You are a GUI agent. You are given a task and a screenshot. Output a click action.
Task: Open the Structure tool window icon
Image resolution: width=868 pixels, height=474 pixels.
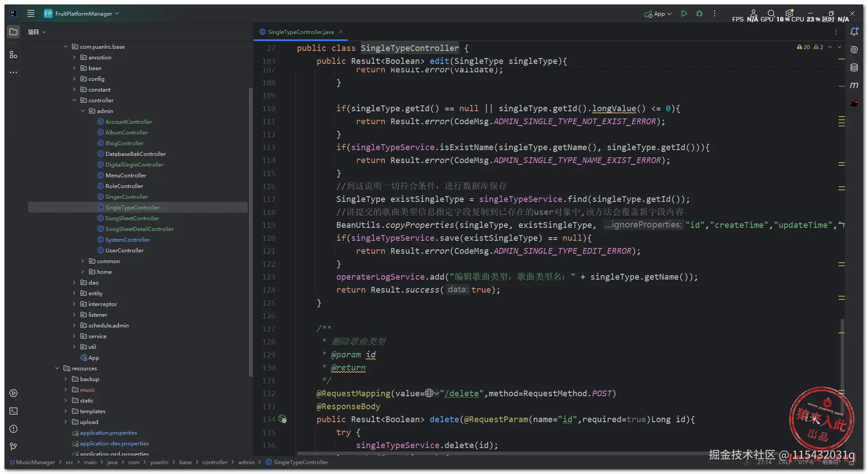pyautogui.click(x=13, y=55)
